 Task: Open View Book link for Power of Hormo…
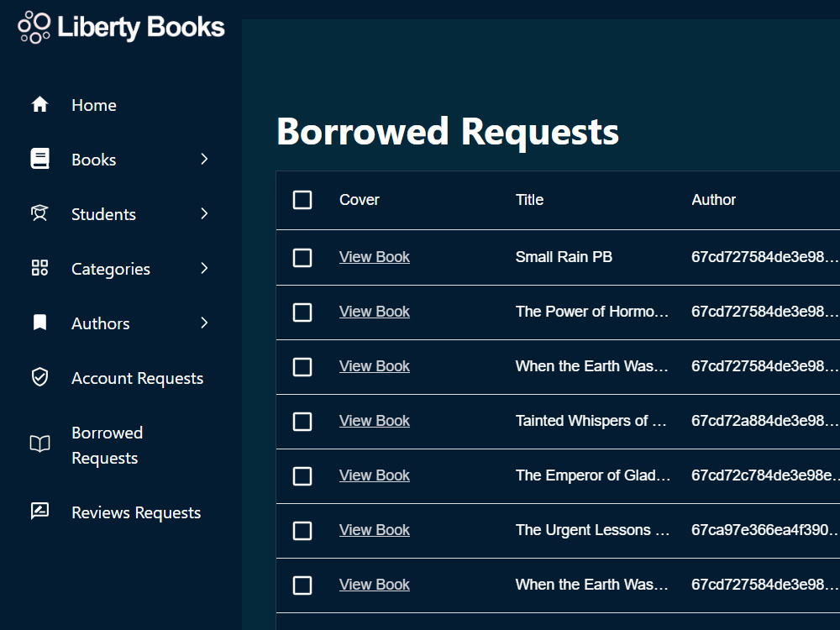(375, 312)
